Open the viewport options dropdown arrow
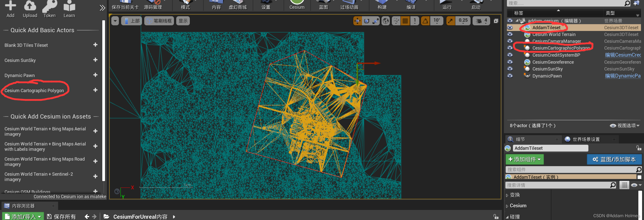Image resolution: width=644 pixels, height=220 pixels. click(115, 21)
